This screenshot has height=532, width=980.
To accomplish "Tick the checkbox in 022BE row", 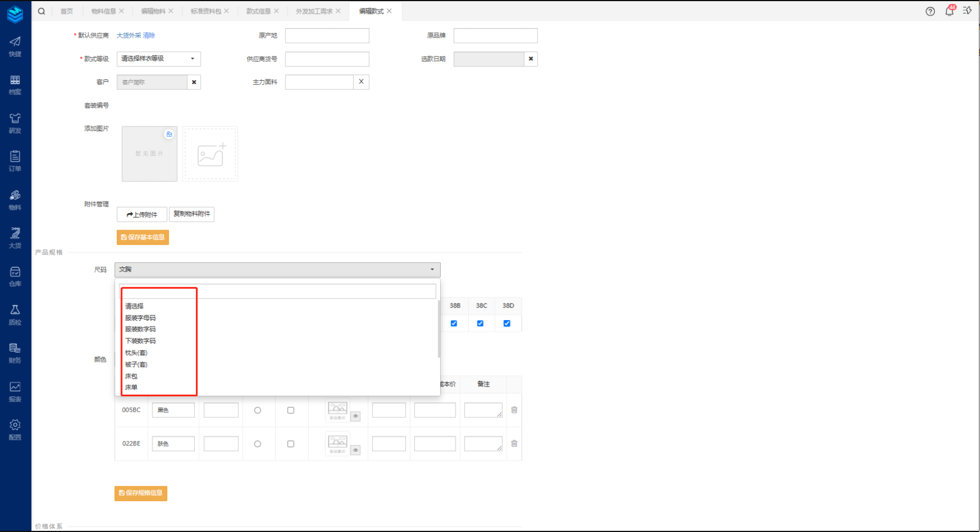I will [x=291, y=444].
